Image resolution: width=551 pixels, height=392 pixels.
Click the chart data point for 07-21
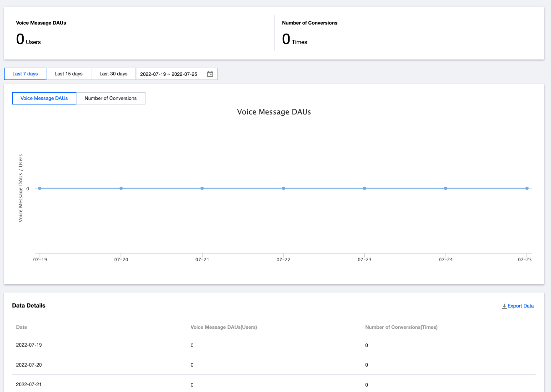tap(202, 188)
